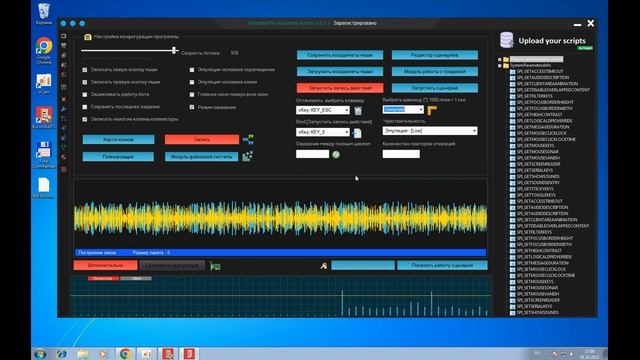Enable Эмуляция человека перемещение checkbox
This screenshot has width=640, height=360.
(192, 70)
